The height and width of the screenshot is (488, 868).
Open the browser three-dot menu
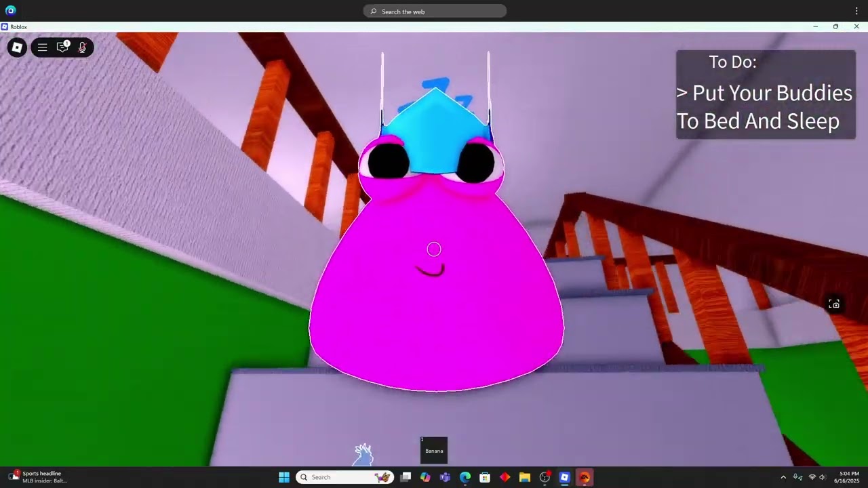856,11
